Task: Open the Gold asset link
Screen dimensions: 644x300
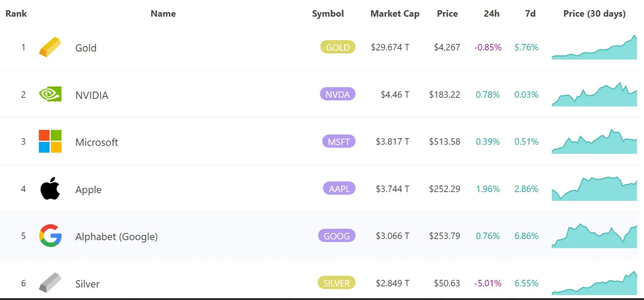Action: tap(86, 48)
